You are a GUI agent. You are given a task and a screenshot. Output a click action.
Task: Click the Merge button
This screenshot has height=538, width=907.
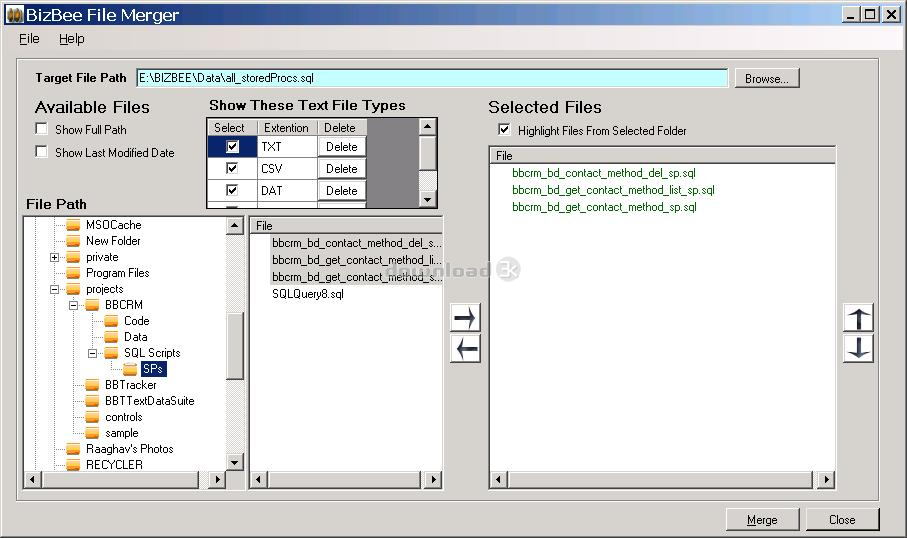pyautogui.click(x=762, y=519)
